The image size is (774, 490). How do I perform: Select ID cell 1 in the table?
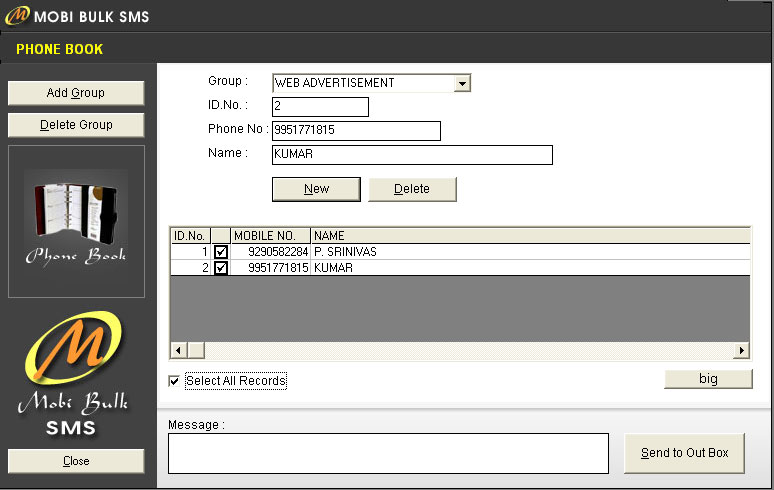pyautogui.click(x=191, y=252)
